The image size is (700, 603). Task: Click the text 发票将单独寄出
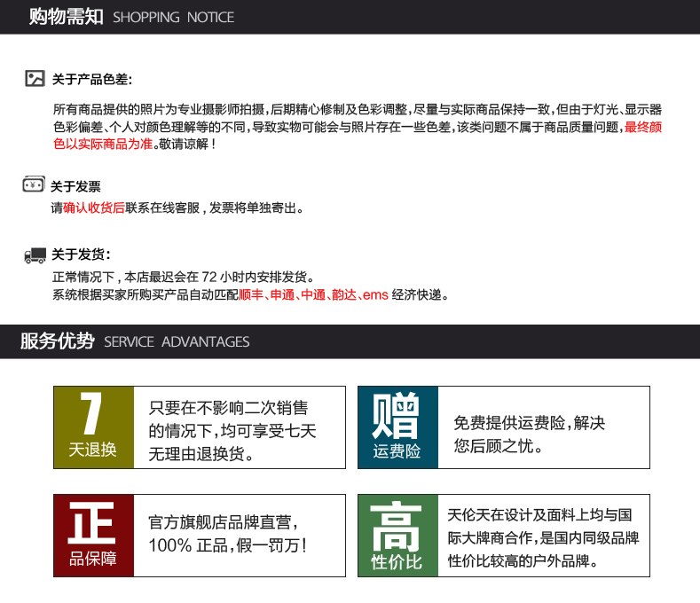coord(256,208)
